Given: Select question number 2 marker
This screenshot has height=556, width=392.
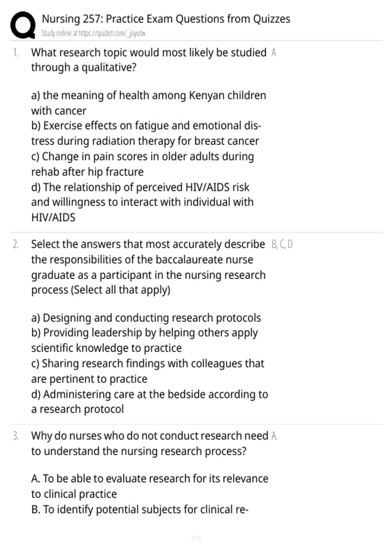Looking at the screenshot, I should click(15, 244).
